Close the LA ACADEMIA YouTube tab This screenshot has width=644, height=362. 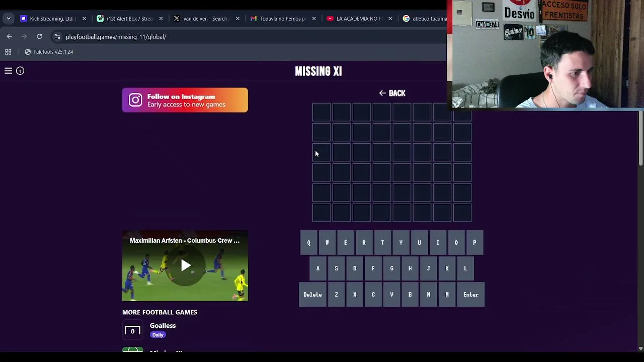[x=390, y=19]
